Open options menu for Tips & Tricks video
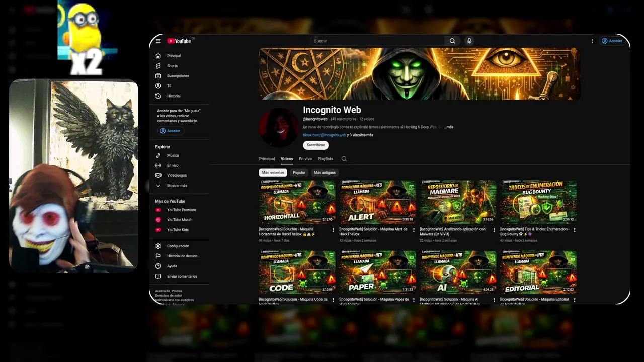Screen dimensions: 644x362 pyautogui.click(x=575, y=230)
